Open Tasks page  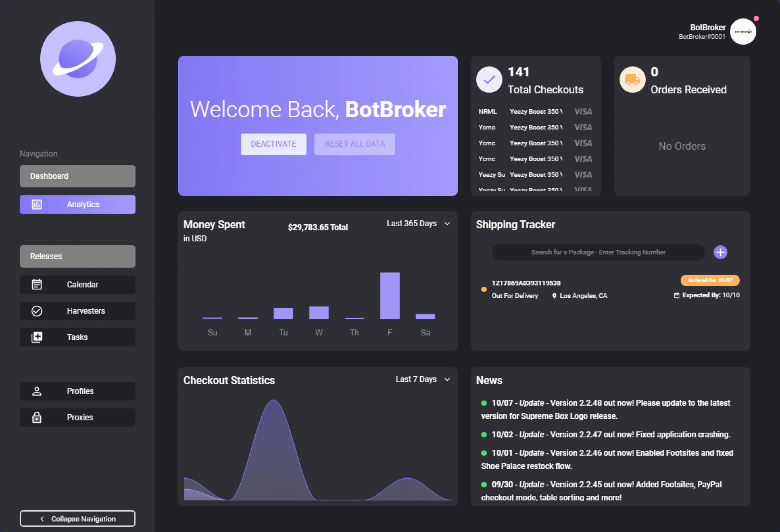pyautogui.click(x=77, y=337)
